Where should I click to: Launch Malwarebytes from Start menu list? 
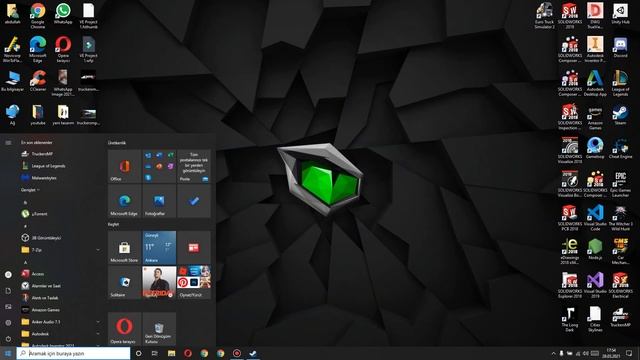[60, 178]
